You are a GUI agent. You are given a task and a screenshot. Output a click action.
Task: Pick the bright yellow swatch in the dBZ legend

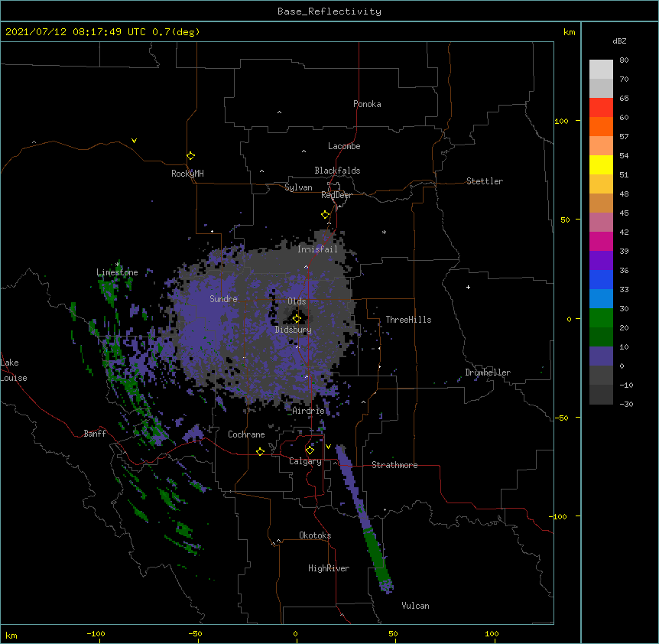click(x=601, y=164)
